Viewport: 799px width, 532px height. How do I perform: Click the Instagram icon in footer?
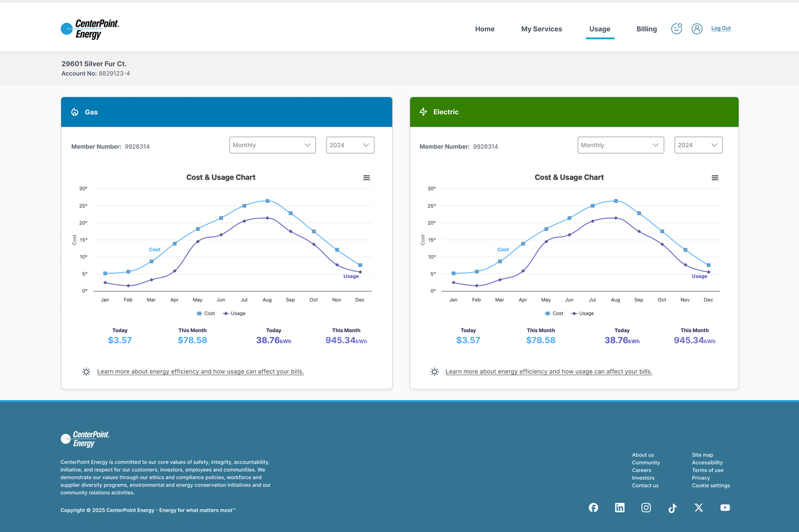click(646, 508)
